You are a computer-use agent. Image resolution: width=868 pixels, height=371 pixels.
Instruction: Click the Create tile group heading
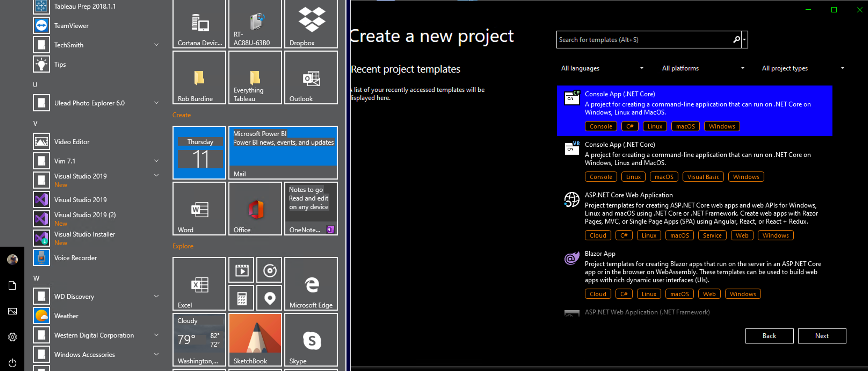point(181,115)
